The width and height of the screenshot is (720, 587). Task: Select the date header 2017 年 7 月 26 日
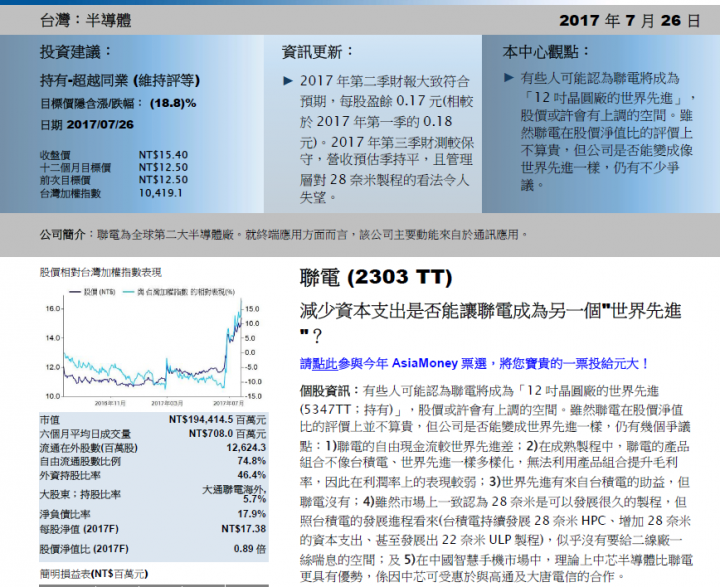(630, 21)
